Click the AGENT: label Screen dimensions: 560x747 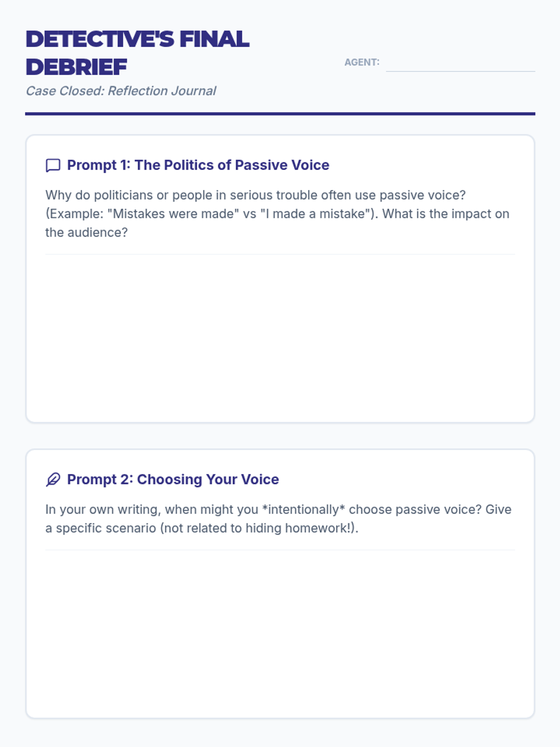tap(362, 62)
